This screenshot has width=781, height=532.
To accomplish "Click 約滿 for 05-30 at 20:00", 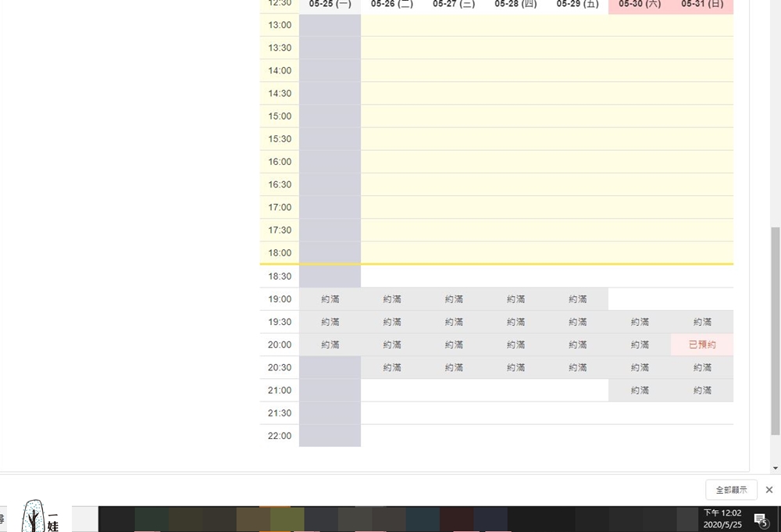I will [x=640, y=345].
